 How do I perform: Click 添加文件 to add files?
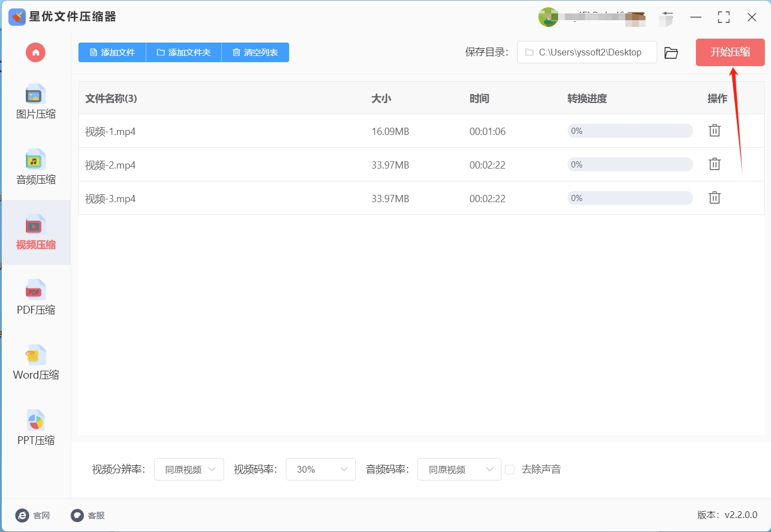click(112, 53)
